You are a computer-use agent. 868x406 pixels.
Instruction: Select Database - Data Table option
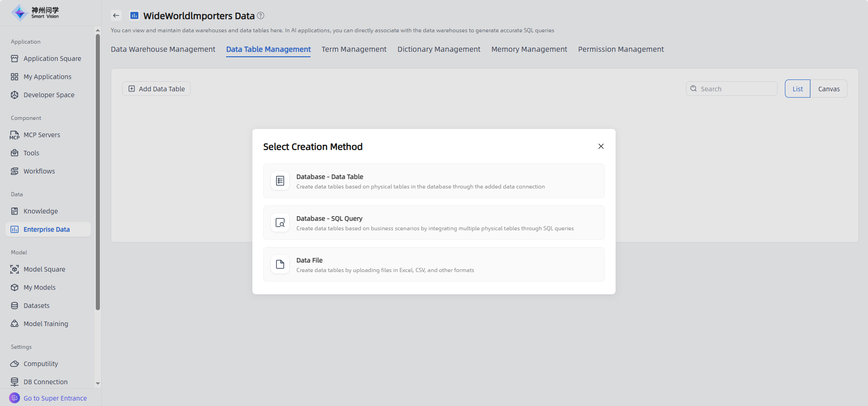point(434,181)
